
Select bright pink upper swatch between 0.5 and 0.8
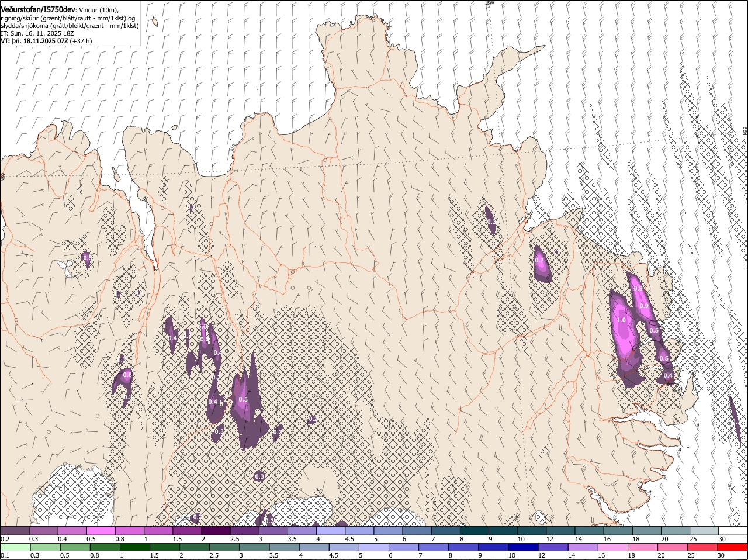(101, 531)
